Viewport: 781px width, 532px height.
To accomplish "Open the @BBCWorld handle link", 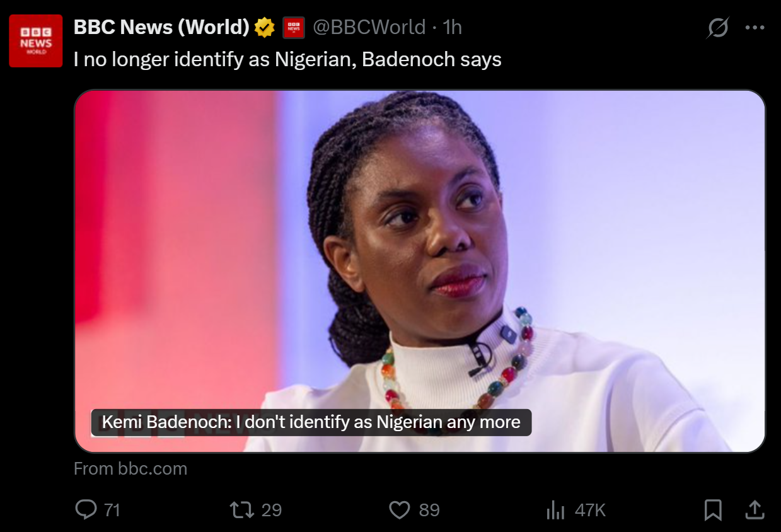I will coord(369,27).
